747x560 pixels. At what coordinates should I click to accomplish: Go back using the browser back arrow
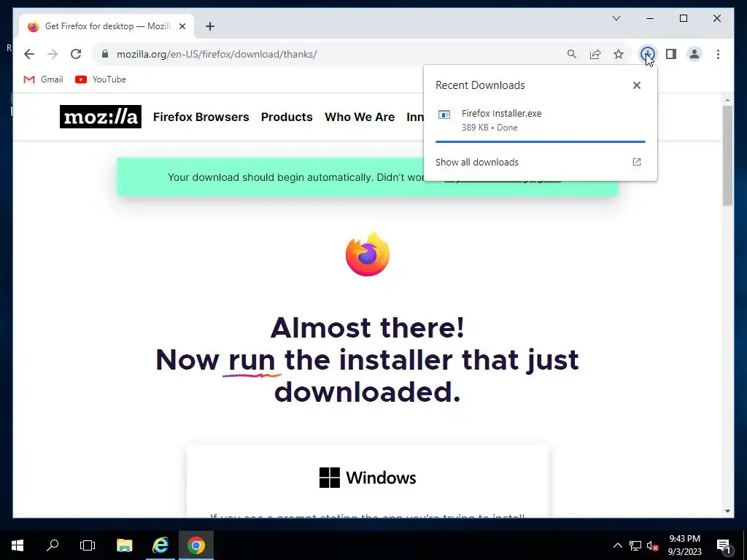[29, 54]
